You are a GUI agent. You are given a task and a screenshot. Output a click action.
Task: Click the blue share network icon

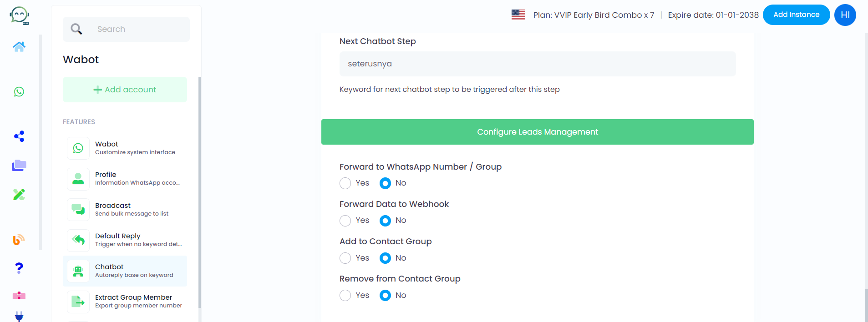19,136
